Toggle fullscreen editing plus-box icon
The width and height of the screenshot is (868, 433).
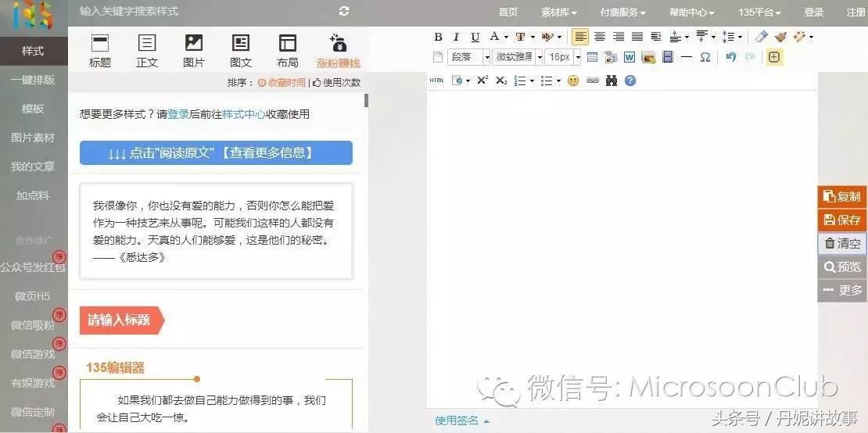coord(774,57)
